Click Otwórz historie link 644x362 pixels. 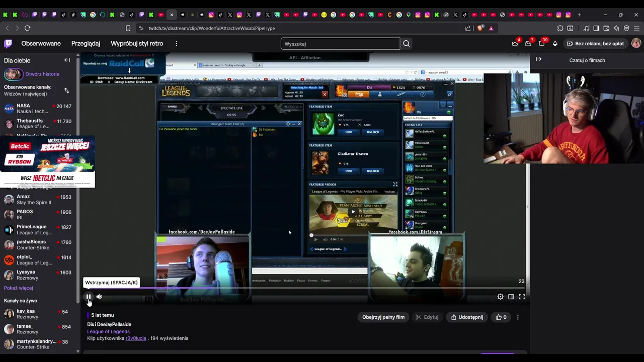click(x=42, y=74)
